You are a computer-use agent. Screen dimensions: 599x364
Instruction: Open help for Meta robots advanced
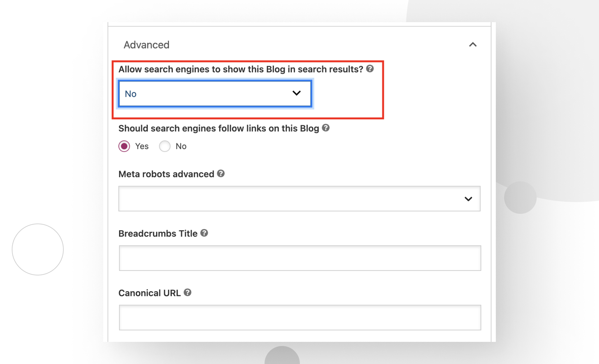221,174
